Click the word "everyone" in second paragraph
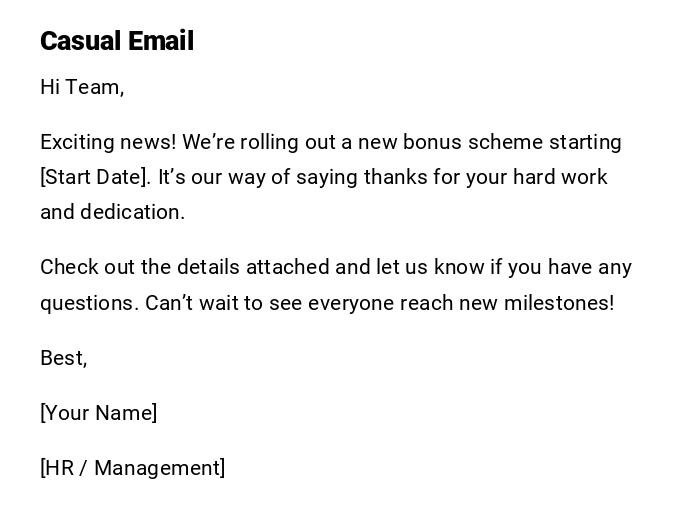The width and height of the screenshot is (700, 530). click(348, 303)
